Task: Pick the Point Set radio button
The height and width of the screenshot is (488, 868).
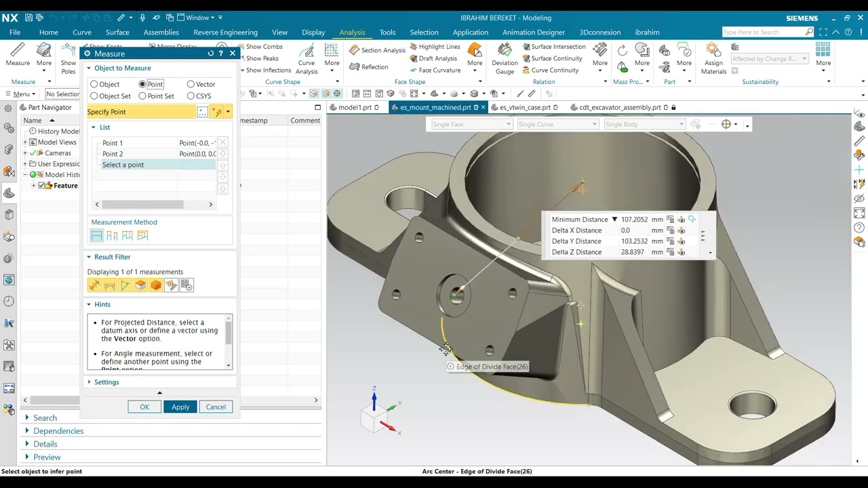Action: (x=142, y=96)
